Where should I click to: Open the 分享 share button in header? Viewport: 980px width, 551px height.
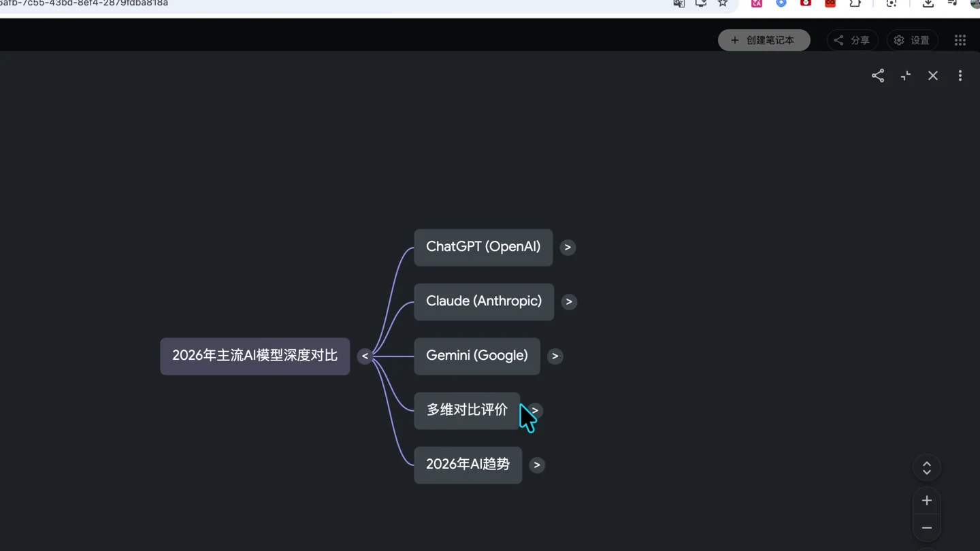click(852, 40)
